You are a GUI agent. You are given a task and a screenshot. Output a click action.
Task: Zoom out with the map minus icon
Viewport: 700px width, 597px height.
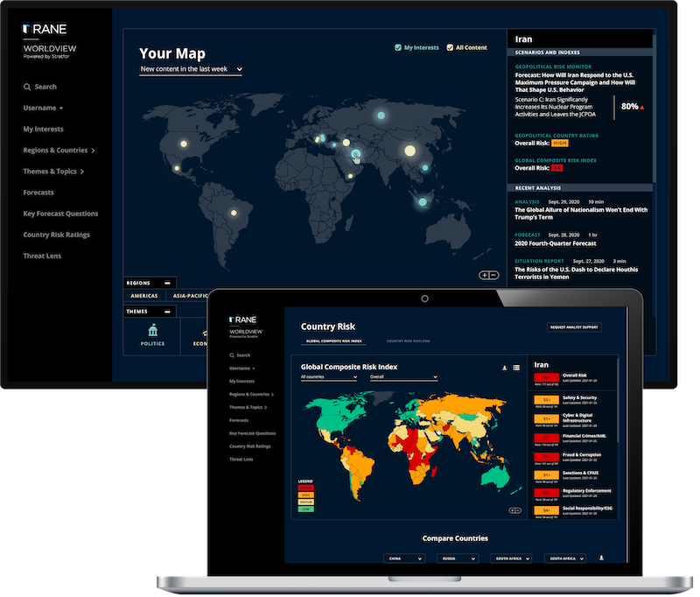pos(493,275)
